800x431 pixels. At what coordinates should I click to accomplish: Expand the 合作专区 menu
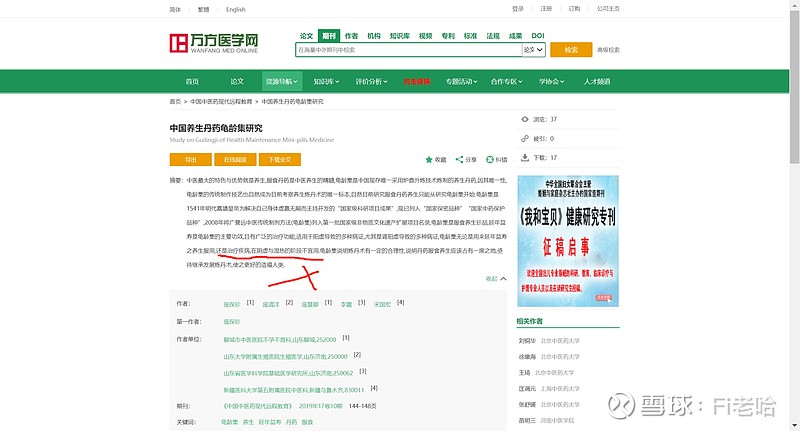click(x=506, y=81)
